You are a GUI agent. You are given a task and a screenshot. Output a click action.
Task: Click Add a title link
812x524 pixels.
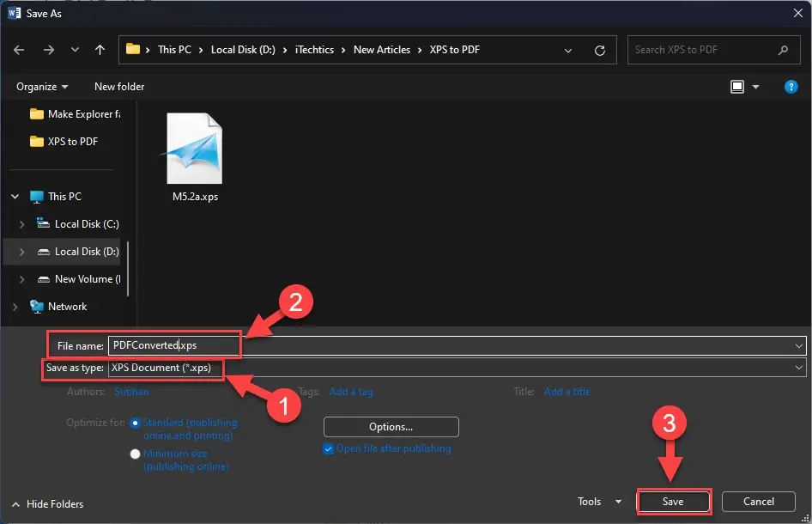pyautogui.click(x=567, y=392)
